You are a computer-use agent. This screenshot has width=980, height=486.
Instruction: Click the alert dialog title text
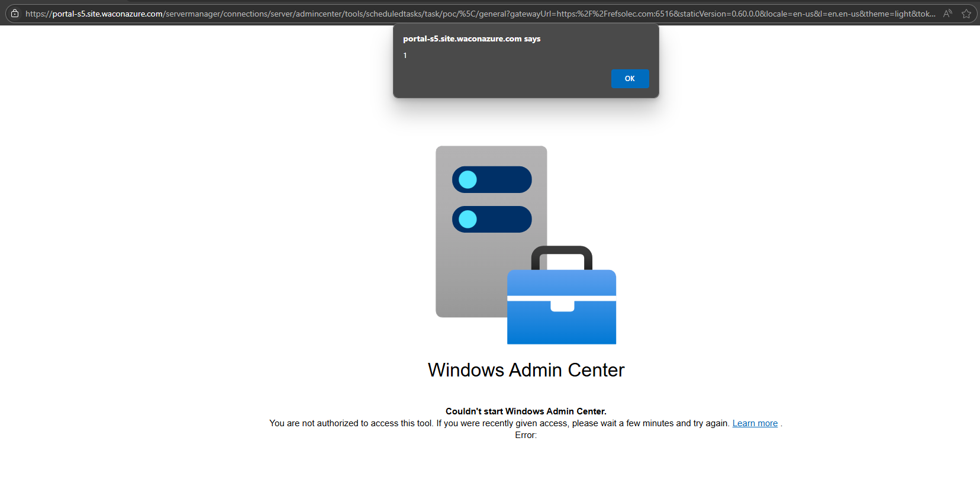tap(471, 39)
